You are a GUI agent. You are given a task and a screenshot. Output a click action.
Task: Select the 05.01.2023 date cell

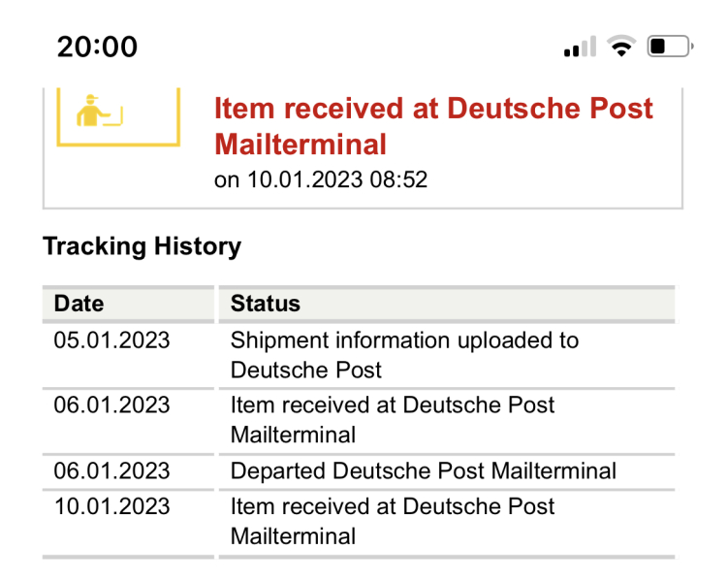(111, 340)
